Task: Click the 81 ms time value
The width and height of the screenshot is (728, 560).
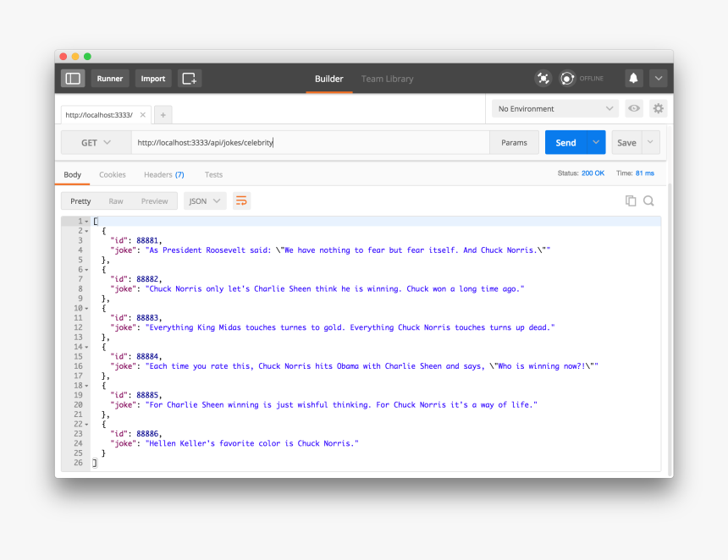Action: click(645, 173)
